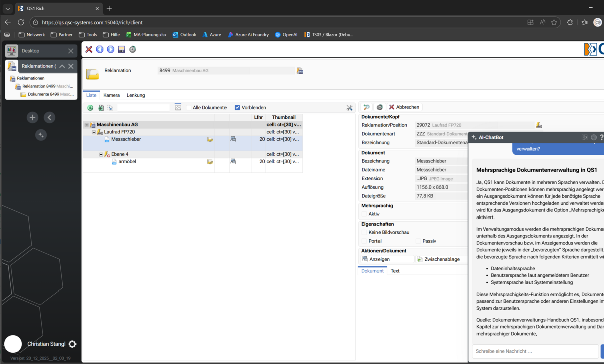Click the green refresh icon in the list toolbar
Image resolution: width=604 pixels, height=364 pixels.
coord(90,108)
